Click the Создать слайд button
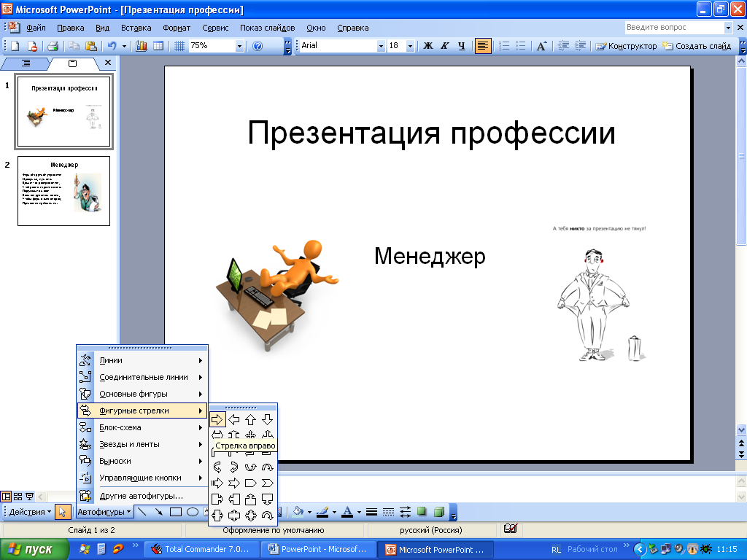This screenshot has width=747, height=560. point(697,46)
